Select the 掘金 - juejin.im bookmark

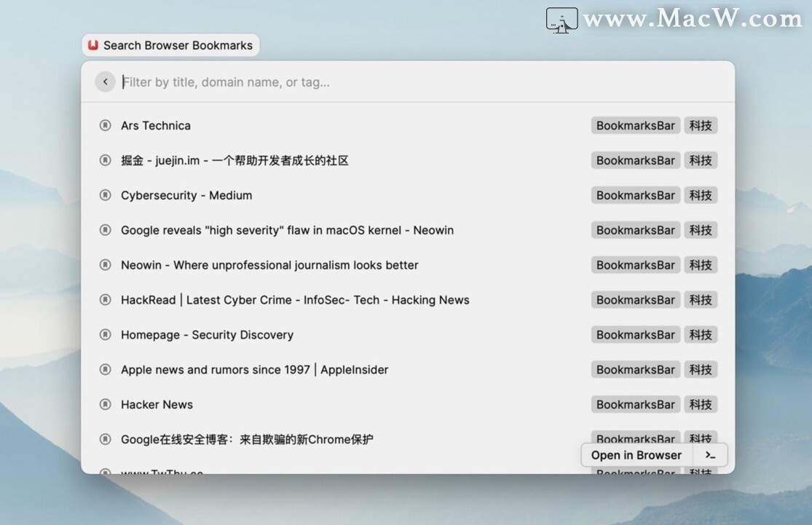pos(408,160)
